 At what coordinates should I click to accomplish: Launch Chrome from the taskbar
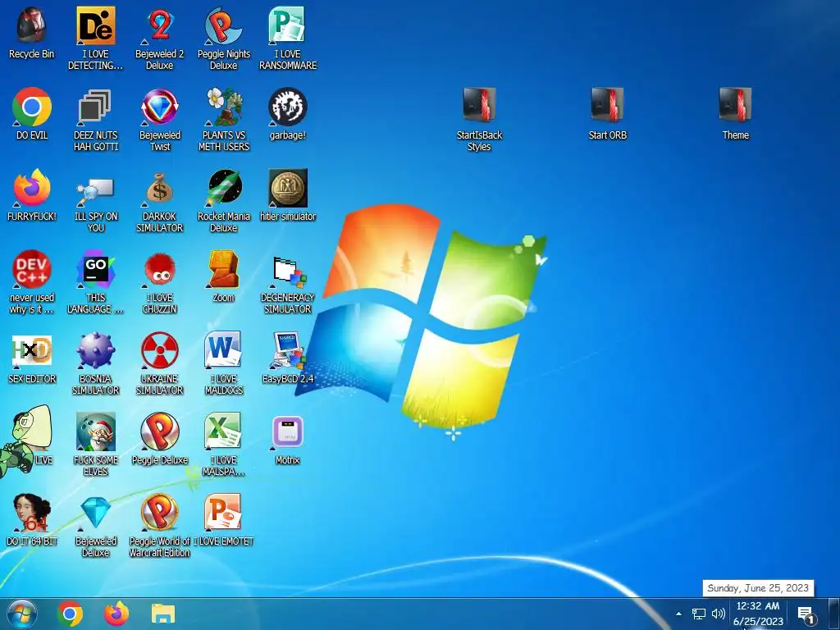point(70,614)
